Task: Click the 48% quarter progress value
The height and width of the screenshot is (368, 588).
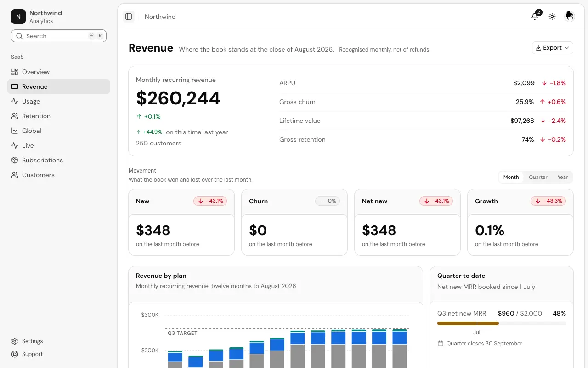Action: click(x=559, y=313)
